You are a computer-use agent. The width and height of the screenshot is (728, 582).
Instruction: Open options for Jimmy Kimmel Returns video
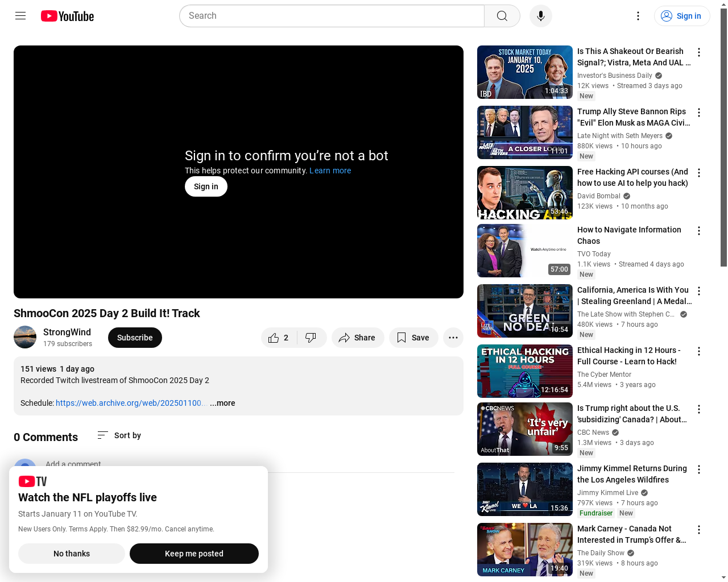click(699, 469)
